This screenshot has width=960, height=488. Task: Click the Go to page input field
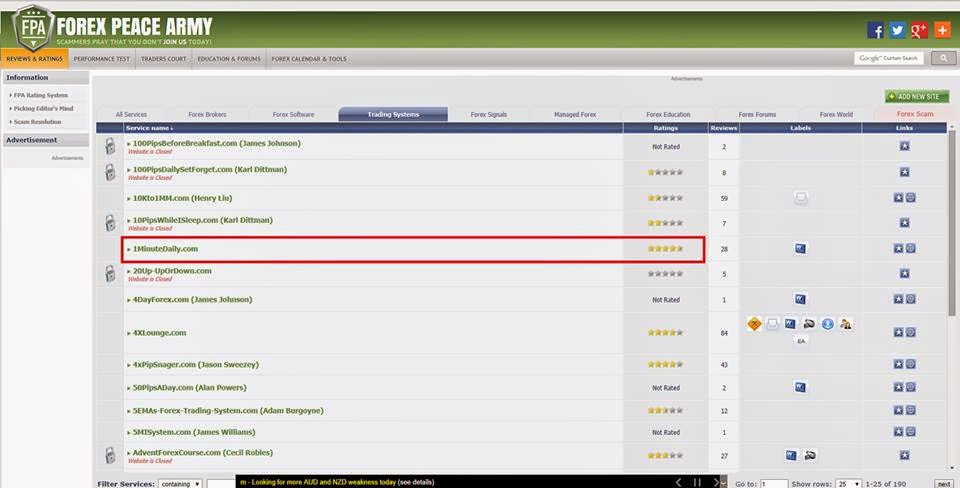(774, 484)
